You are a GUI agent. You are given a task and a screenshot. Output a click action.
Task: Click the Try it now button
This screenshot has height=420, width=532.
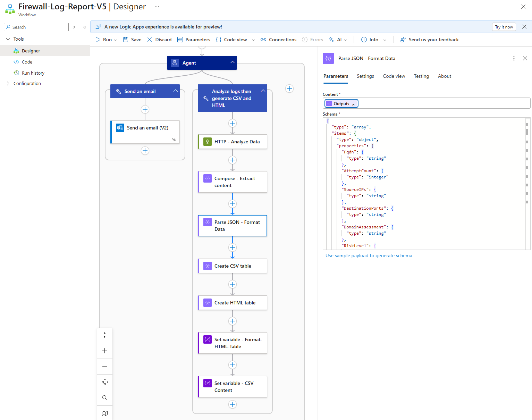click(504, 27)
